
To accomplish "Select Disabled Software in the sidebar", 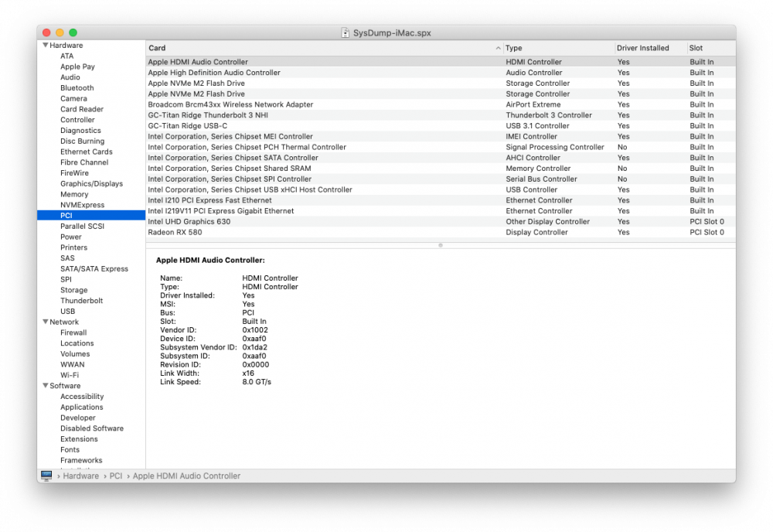I will pos(92,428).
